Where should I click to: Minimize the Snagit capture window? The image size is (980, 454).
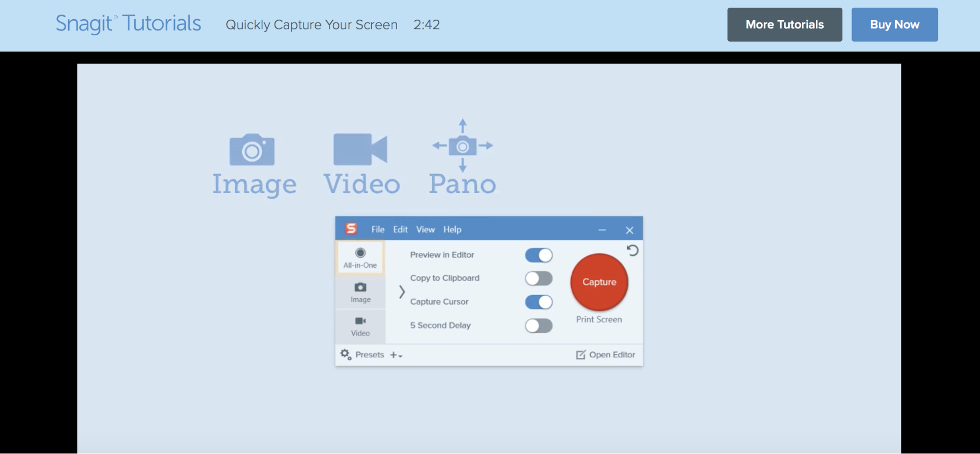(602, 230)
